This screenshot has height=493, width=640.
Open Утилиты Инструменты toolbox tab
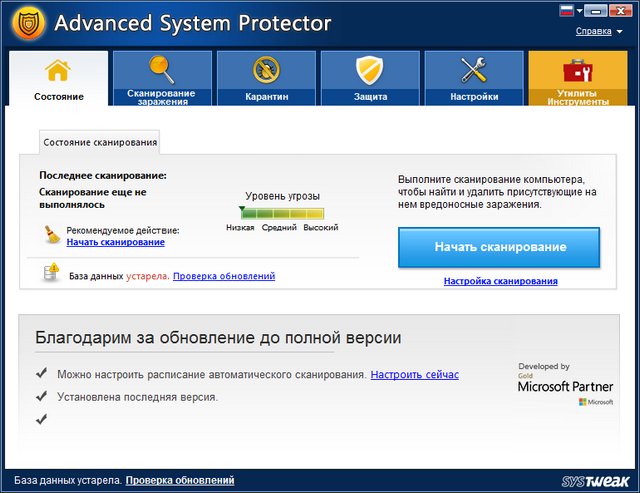578,79
